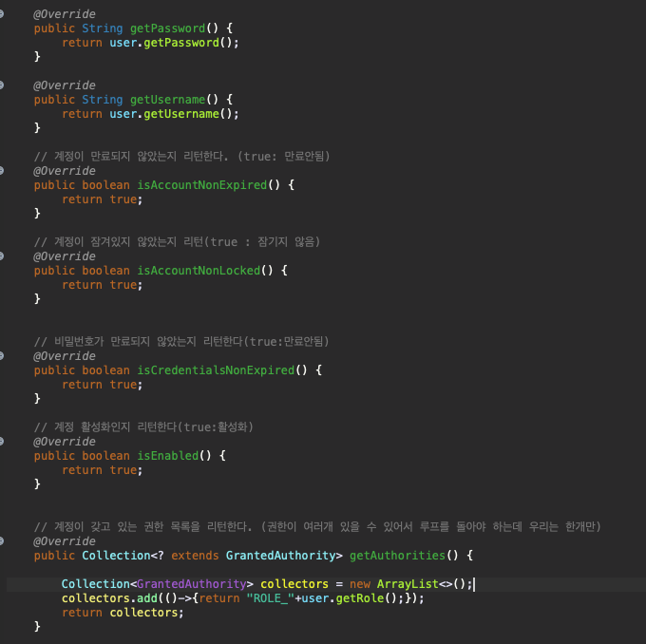Screen dimensions: 646x644
Task: Click GrantedAuthority after 'extends' in the method signature
Action: 280,556
